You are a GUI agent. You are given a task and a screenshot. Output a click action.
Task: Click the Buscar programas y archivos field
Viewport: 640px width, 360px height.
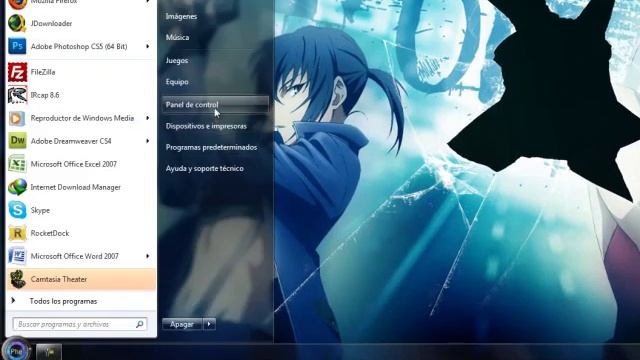pos(80,324)
